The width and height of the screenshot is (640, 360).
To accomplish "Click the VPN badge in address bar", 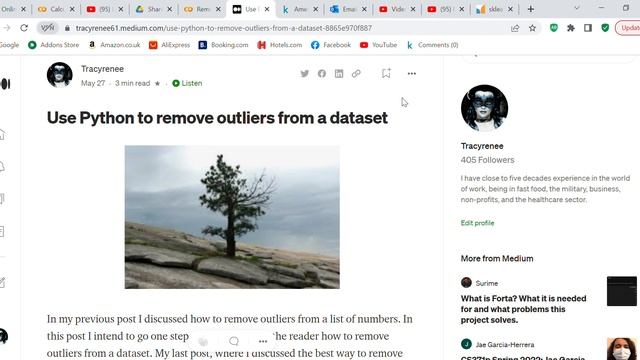I will pyautogui.click(x=48, y=28).
